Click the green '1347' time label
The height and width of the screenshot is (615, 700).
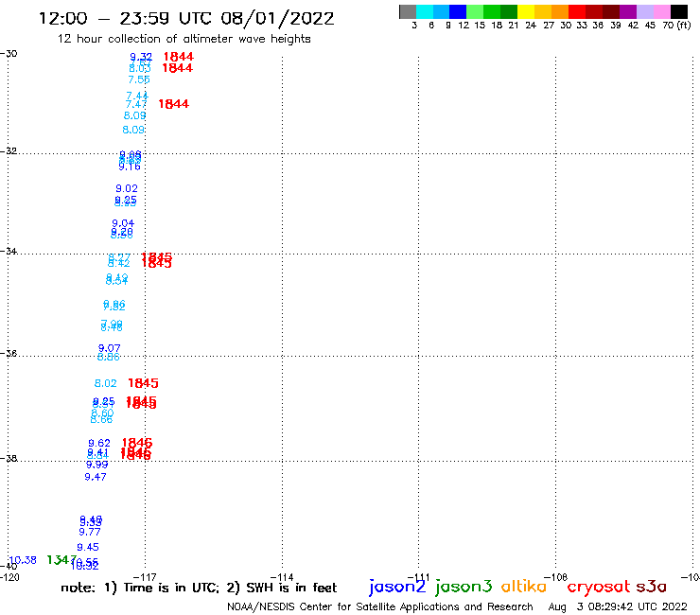62,559
